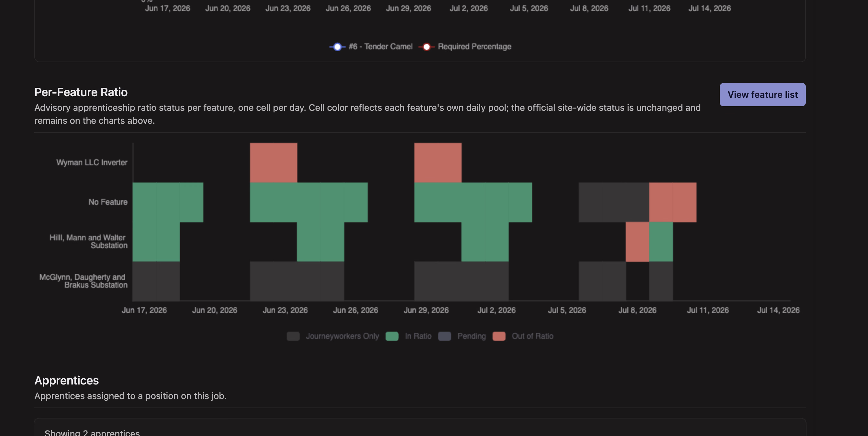Select Hilll, Mann and Walter Substation label
868x436 pixels.
(x=88, y=241)
